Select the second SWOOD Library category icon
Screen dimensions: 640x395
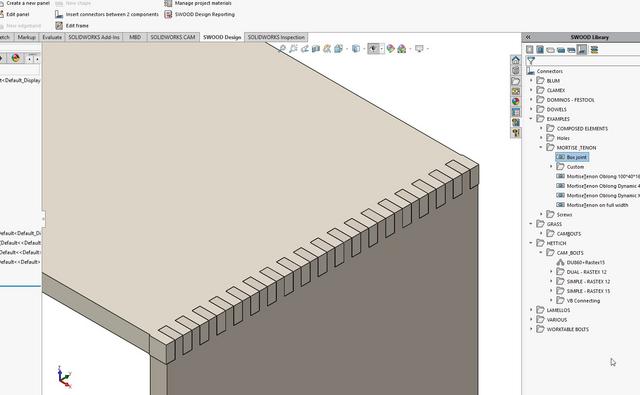click(540, 50)
